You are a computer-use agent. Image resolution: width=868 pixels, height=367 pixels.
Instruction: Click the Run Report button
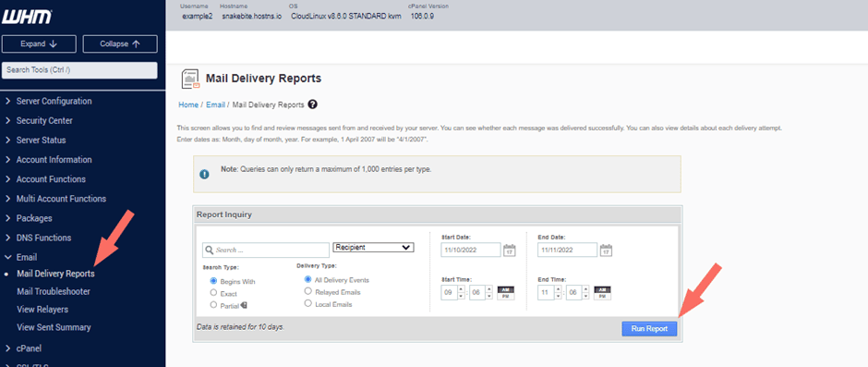tap(649, 328)
